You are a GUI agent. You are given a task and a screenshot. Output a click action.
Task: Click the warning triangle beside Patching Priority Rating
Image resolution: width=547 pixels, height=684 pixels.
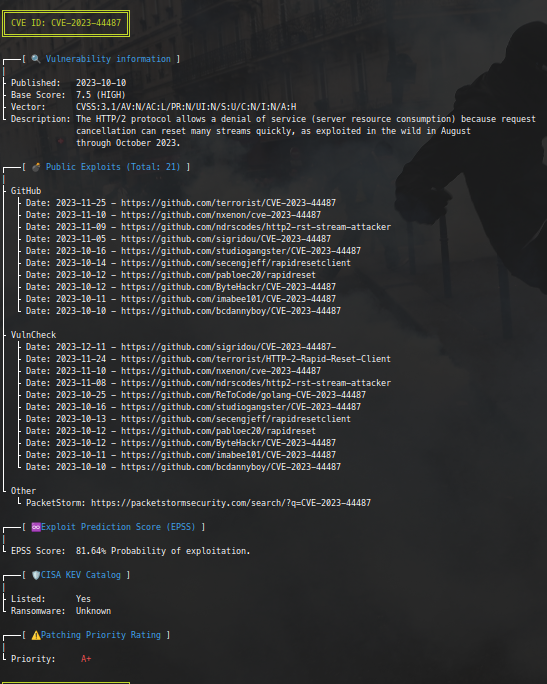tap(36, 635)
